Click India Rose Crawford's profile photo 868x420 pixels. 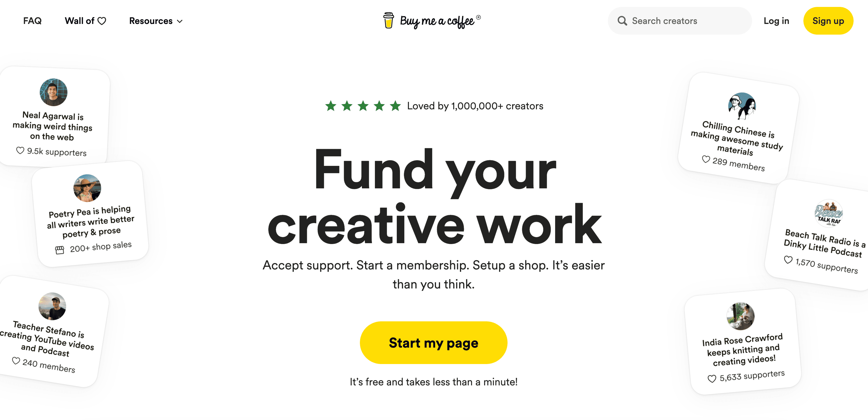740,316
